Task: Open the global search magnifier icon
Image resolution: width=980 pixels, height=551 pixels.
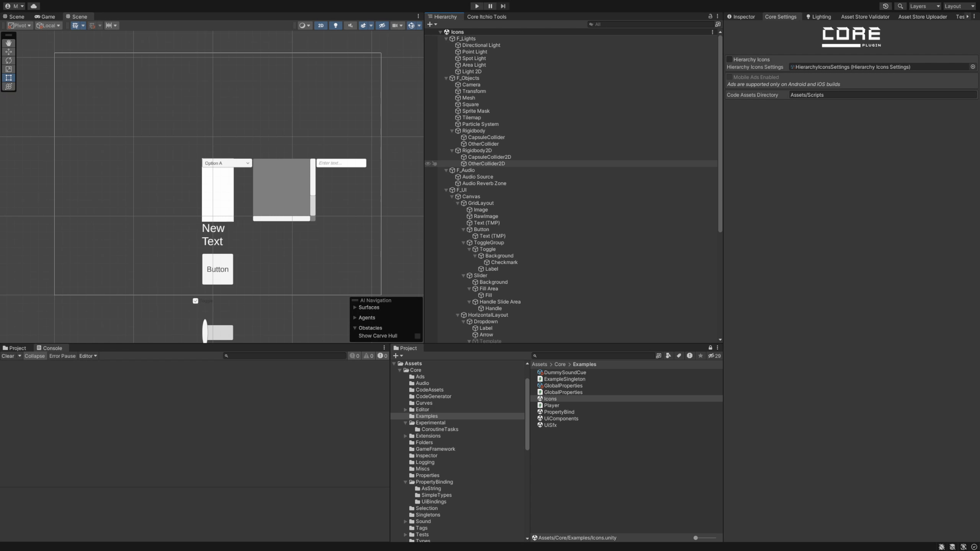Action: (x=900, y=6)
